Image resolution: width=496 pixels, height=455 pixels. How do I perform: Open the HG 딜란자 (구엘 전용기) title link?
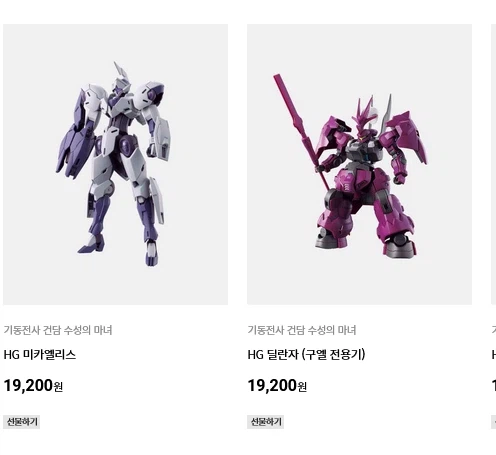(x=306, y=354)
